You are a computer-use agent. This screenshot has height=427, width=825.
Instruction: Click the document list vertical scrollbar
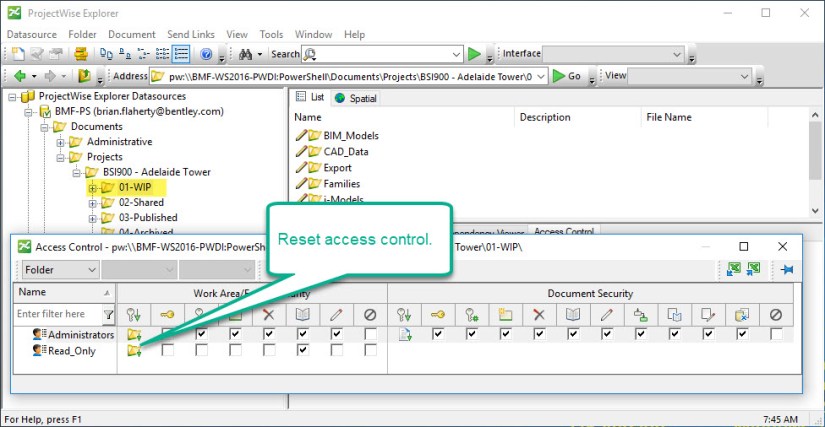814,162
